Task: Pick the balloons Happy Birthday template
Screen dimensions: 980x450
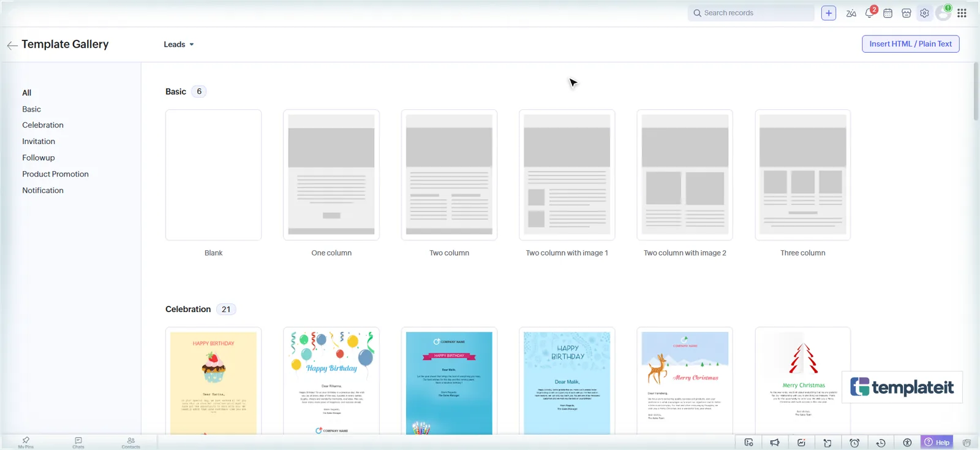Action: pos(331,381)
